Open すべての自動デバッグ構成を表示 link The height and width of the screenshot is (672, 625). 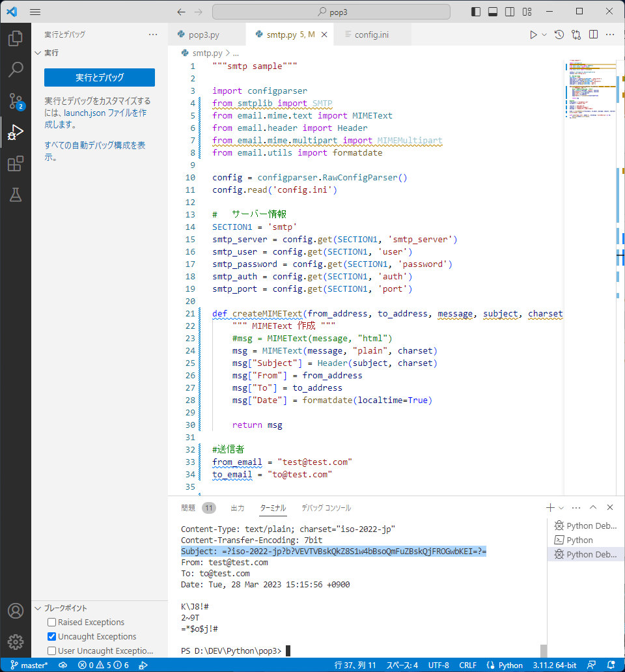click(x=94, y=151)
